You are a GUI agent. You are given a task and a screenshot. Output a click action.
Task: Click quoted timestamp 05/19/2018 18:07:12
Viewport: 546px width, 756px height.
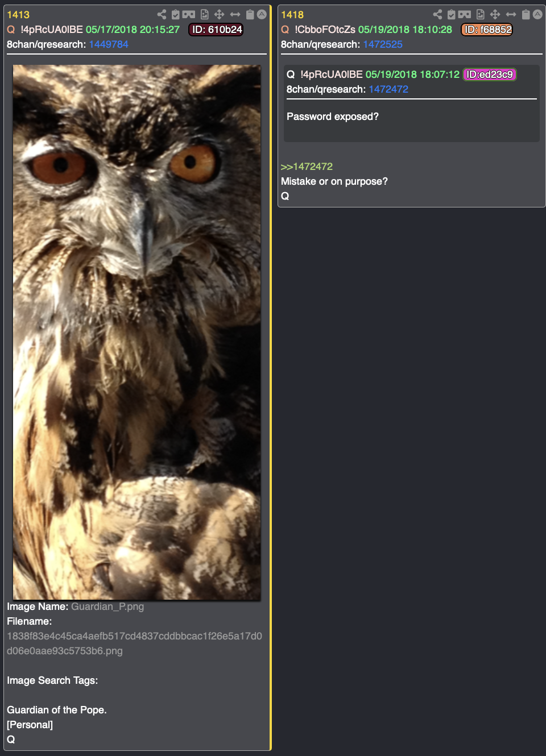pyautogui.click(x=412, y=74)
